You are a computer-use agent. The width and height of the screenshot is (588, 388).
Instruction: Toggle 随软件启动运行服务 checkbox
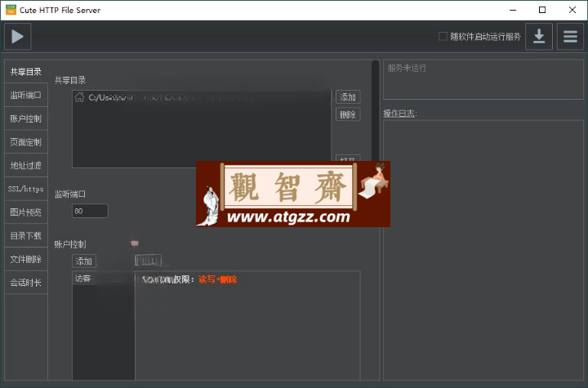[x=443, y=37]
